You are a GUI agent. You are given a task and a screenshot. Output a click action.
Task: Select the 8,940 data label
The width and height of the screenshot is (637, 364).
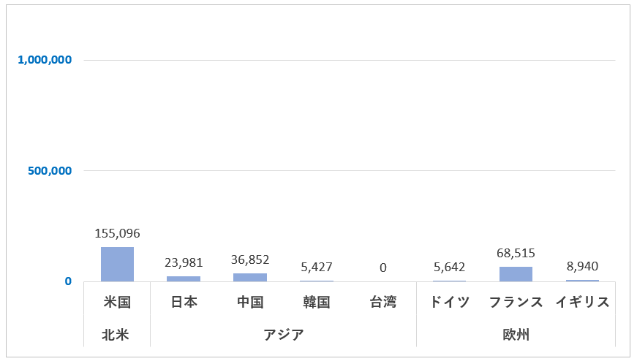(x=582, y=267)
